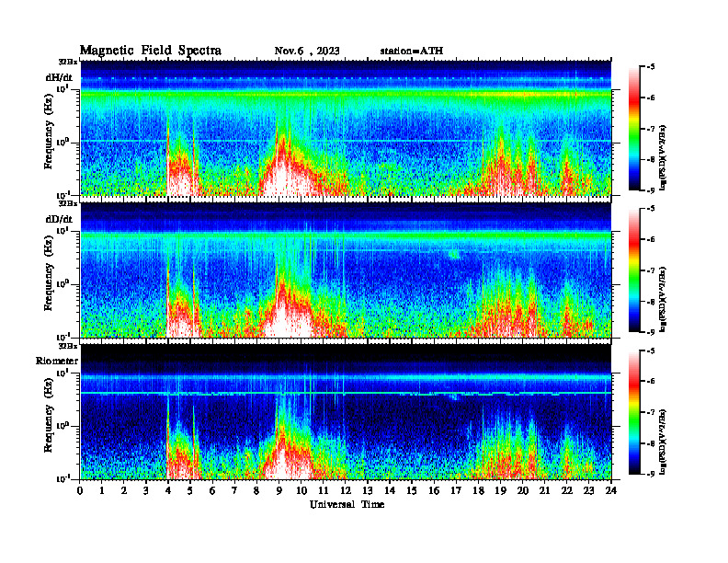Click the Riometer spectrogram plot
The image size is (728, 563).
tap(346, 411)
